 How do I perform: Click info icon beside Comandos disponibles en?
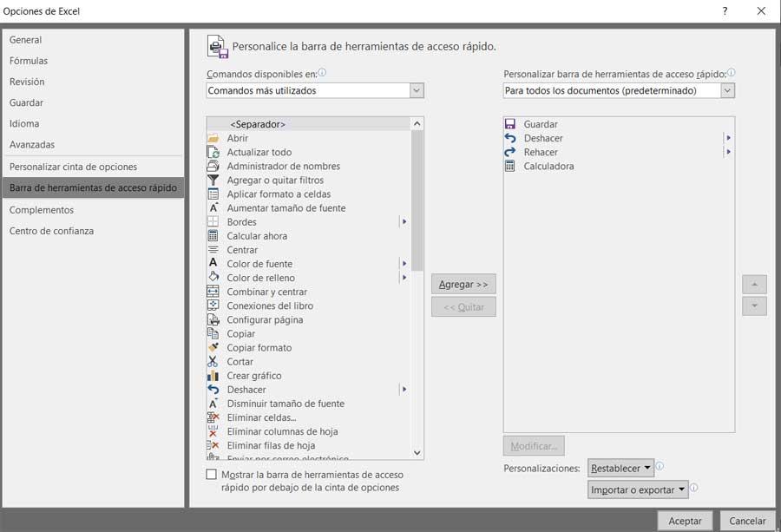point(322,73)
